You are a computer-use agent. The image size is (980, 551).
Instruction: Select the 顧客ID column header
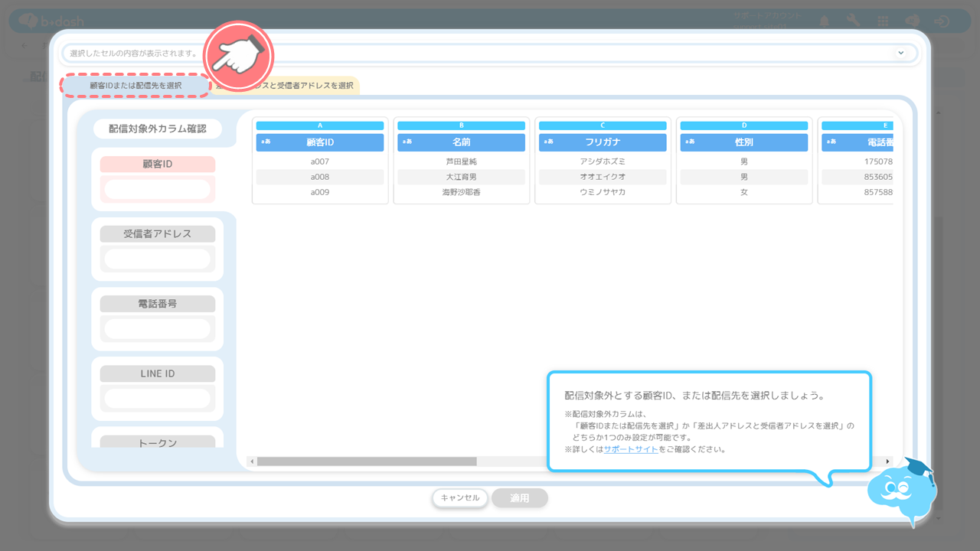pyautogui.click(x=320, y=142)
